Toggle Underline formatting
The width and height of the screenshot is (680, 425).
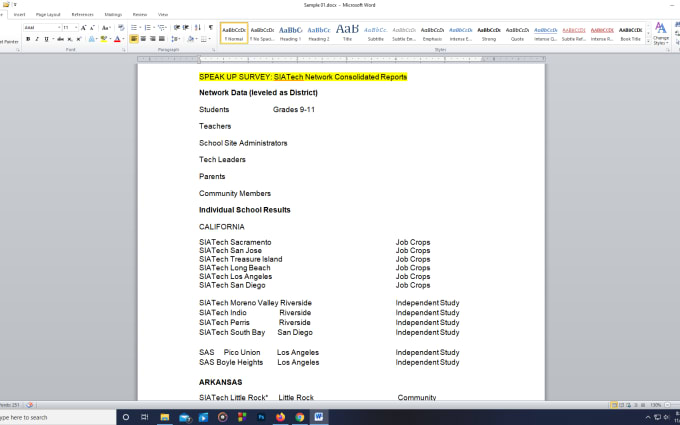(x=46, y=39)
